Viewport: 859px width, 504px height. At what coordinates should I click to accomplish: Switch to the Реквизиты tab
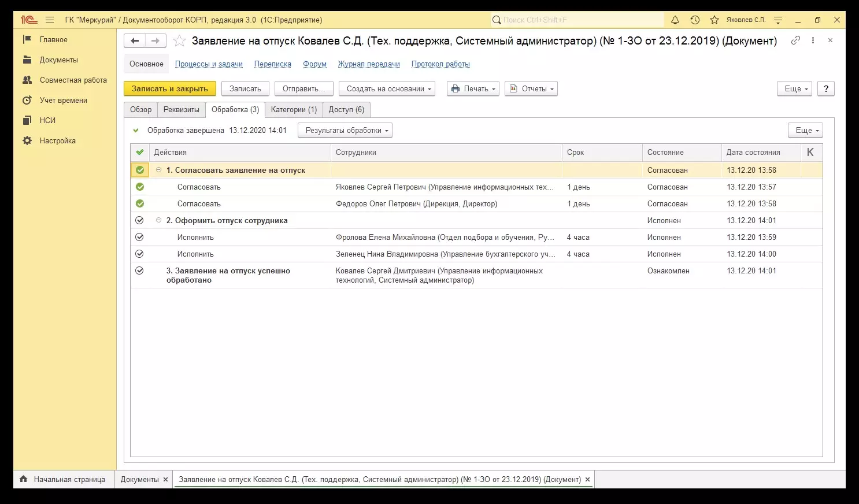pyautogui.click(x=181, y=110)
